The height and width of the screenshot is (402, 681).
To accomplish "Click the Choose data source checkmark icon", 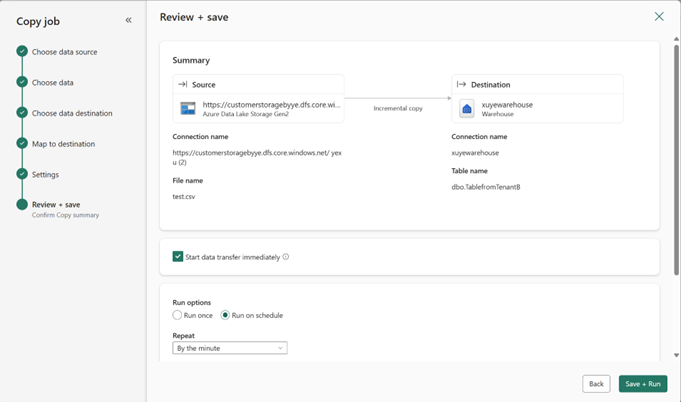I will tap(22, 51).
